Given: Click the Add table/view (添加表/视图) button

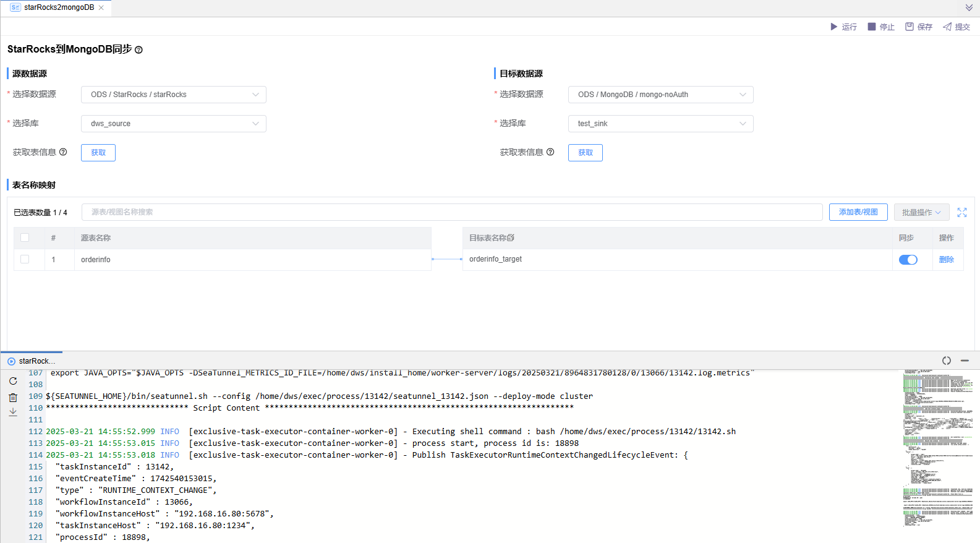Looking at the screenshot, I should (858, 212).
